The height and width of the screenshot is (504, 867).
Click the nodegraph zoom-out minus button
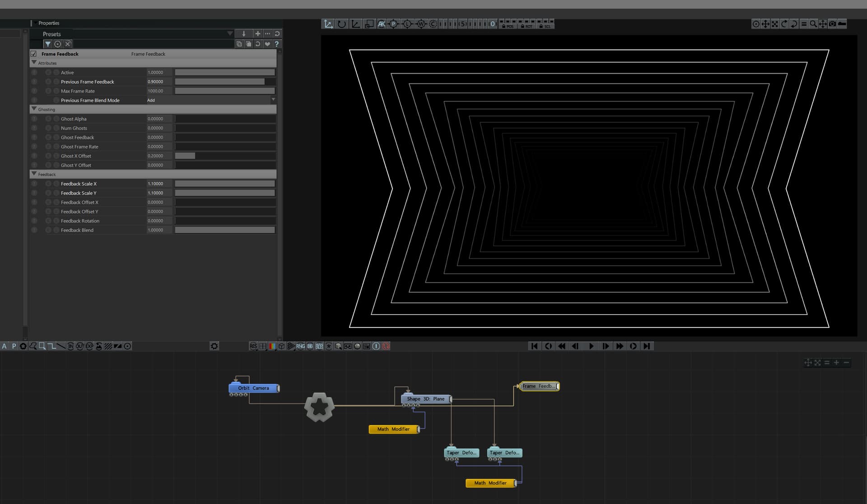[x=846, y=362]
